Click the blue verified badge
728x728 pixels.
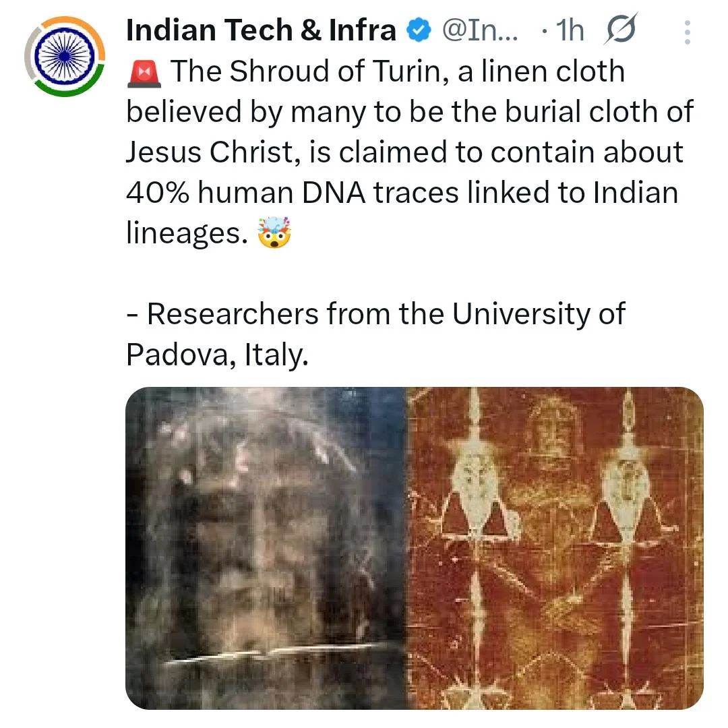pos(419,30)
